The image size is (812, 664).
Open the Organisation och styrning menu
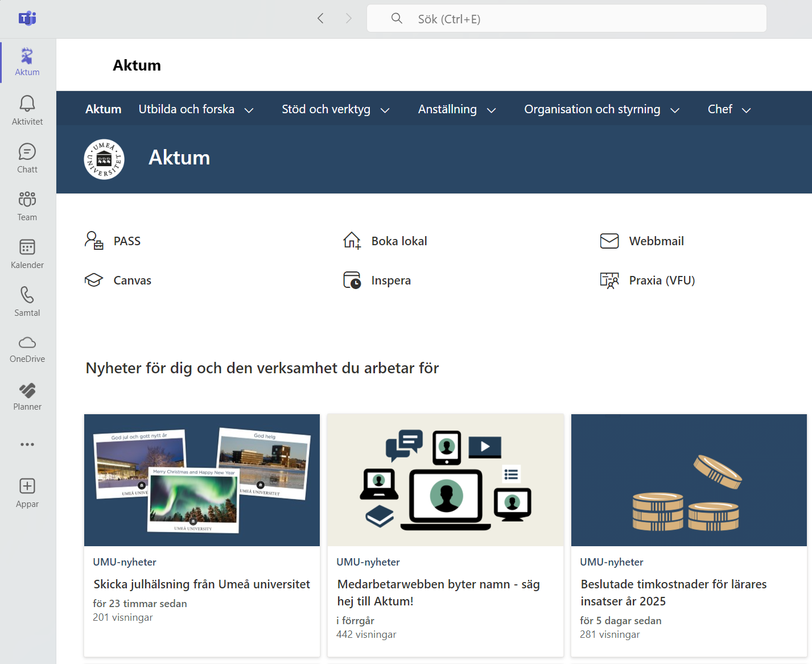592,109
